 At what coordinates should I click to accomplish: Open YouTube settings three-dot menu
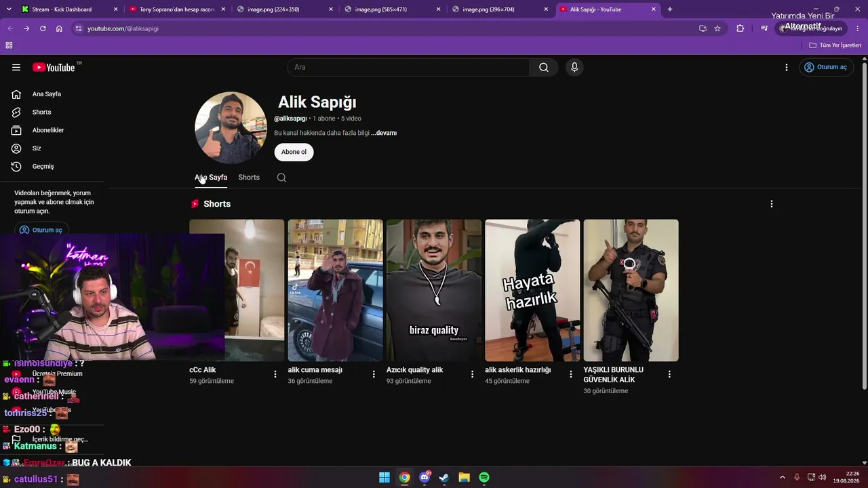pyautogui.click(x=787, y=67)
